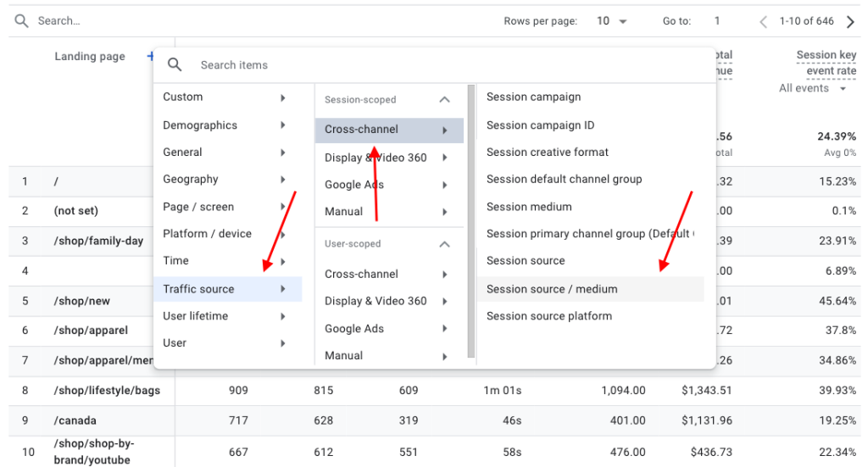This screenshot has width=868, height=467.
Task: Collapse the Session-scoped section
Action: pyautogui.click(x=444, y=100)
